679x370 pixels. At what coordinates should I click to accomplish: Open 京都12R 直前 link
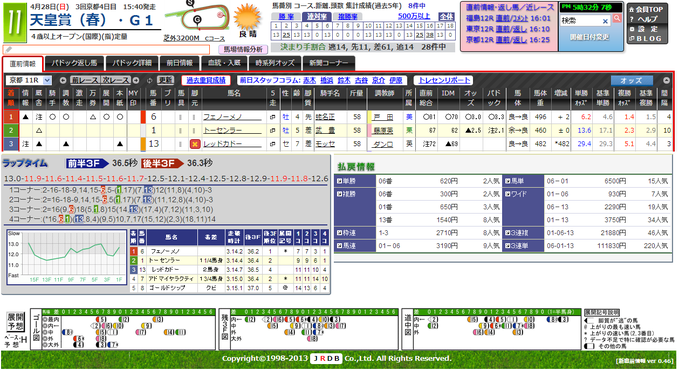click(x=502, y=40)
